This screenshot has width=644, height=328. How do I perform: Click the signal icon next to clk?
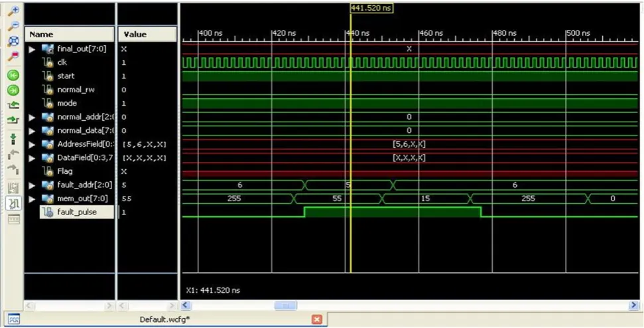pos(48,62)
